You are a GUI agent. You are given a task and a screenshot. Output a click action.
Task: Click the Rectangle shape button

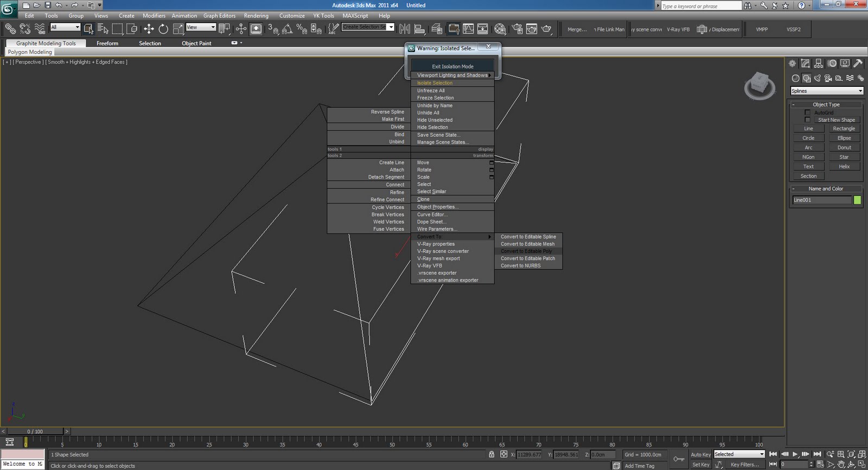tap(844, 129)
